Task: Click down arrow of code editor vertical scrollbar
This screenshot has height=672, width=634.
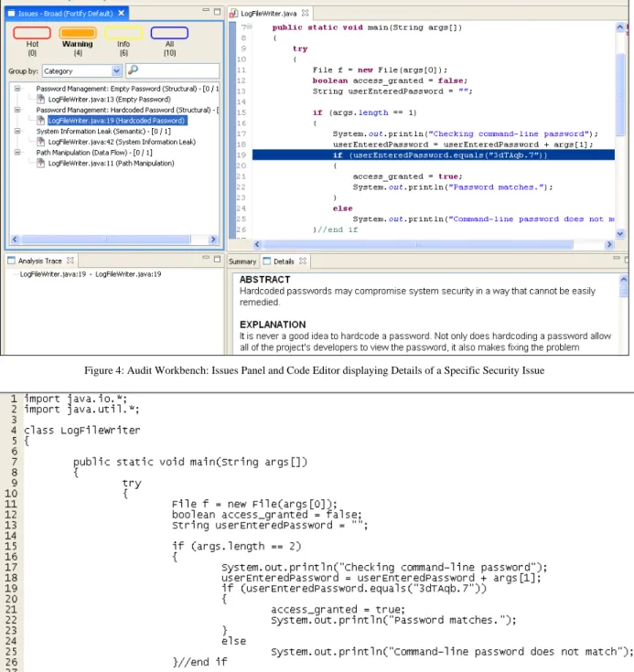Action: click(620, 233)
